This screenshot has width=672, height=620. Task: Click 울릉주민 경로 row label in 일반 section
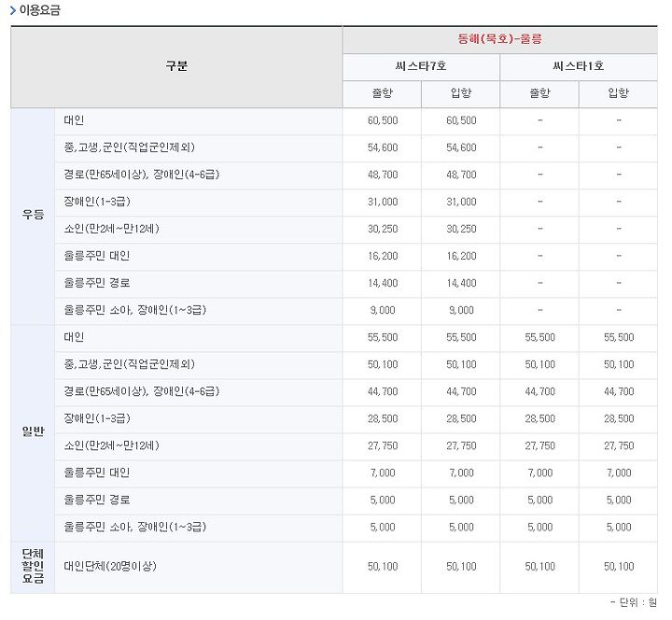click(x=97, y=500)
